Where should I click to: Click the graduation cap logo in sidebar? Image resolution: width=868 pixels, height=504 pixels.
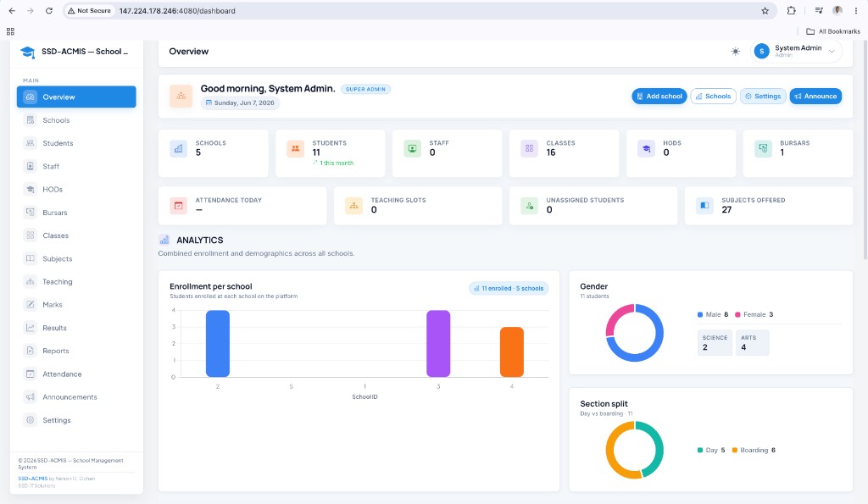(x=27, y=52)
